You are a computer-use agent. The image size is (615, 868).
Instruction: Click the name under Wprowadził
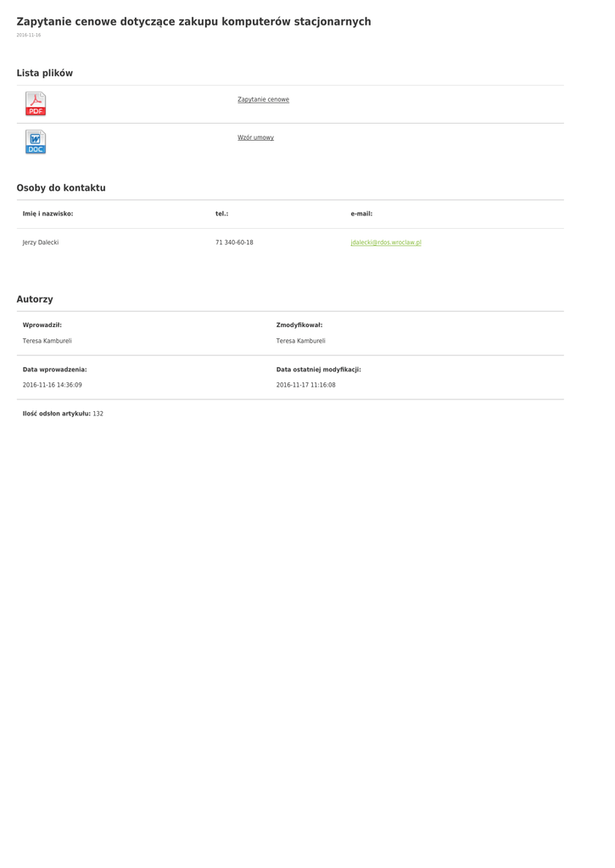[47, 341]
